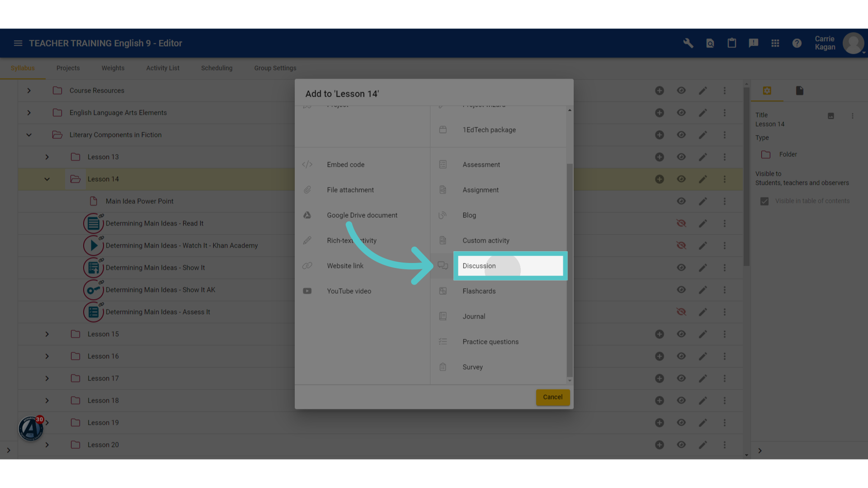Toggle visibility of Lesson 16
Viewport: 868px width, 488px height.
click(681, 356)
